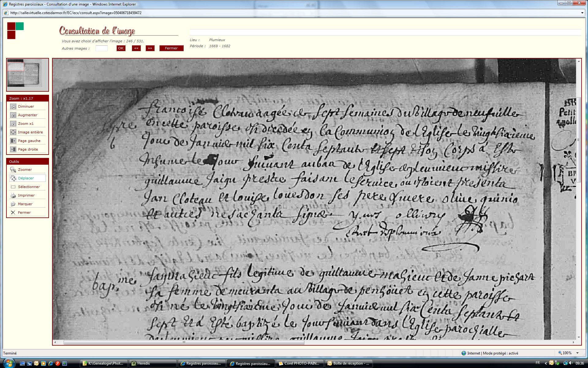Display the Page droite view

[x=13, y=149]
